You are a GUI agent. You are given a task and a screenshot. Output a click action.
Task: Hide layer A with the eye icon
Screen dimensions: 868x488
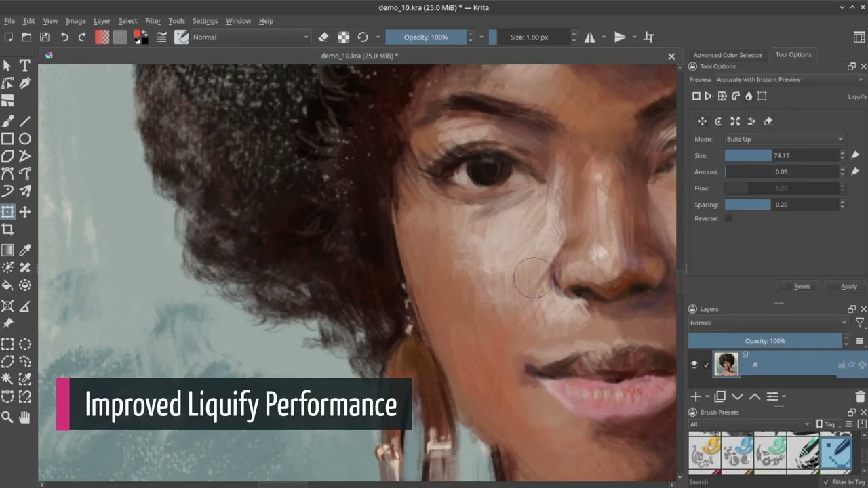click(694, 365)
